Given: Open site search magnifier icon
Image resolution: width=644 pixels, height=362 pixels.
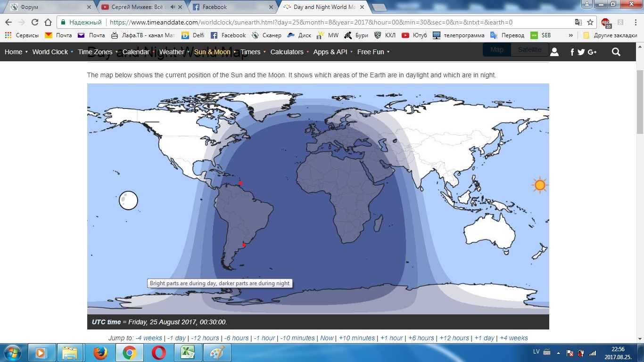Looking at the screenshot, I should pos(616,52).
